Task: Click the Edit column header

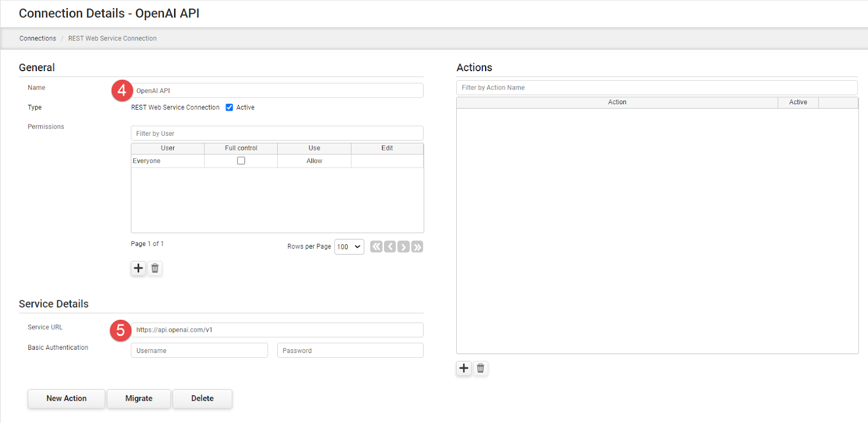Action: click(387, 148)
